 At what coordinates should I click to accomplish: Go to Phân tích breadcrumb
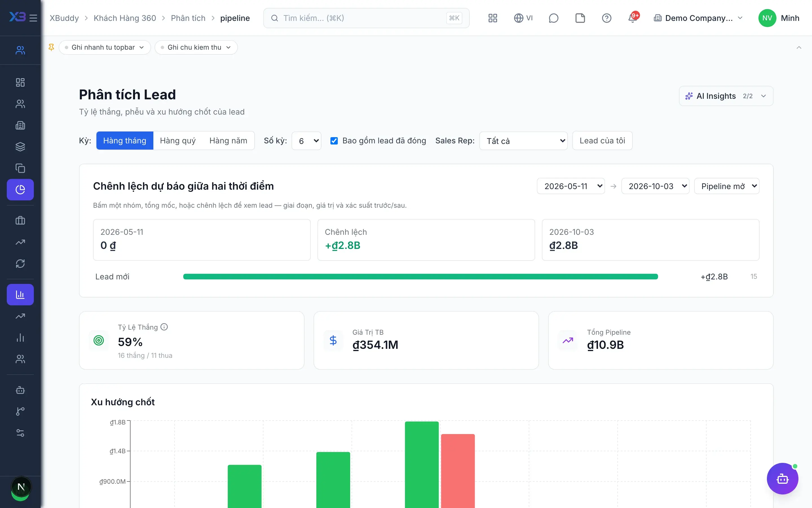point(188,18)
